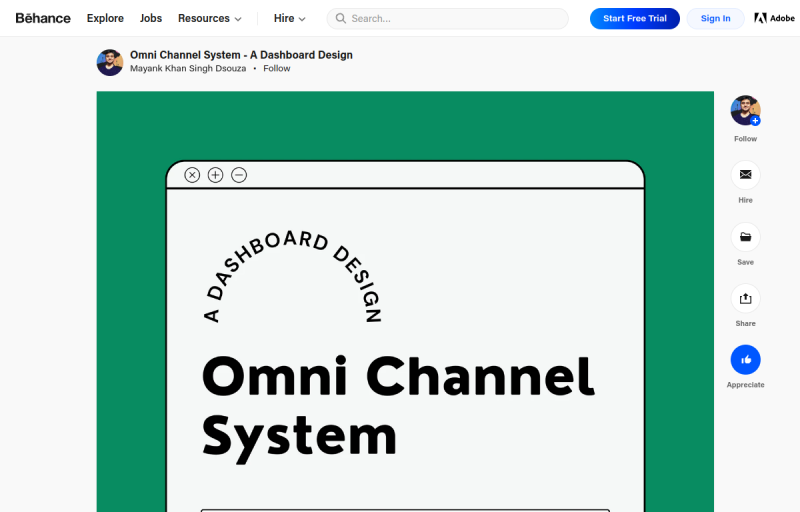Save project with folder icon
This screenshot has height=512, width=800.
(745, 237)
